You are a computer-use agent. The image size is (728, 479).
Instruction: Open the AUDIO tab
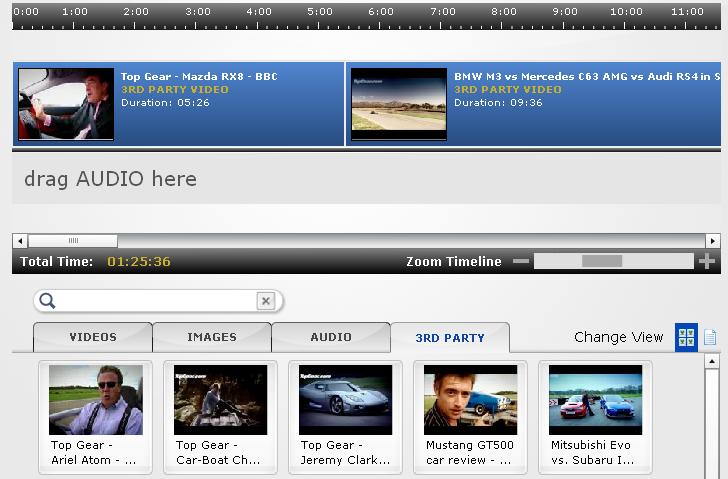coord(331,337)
